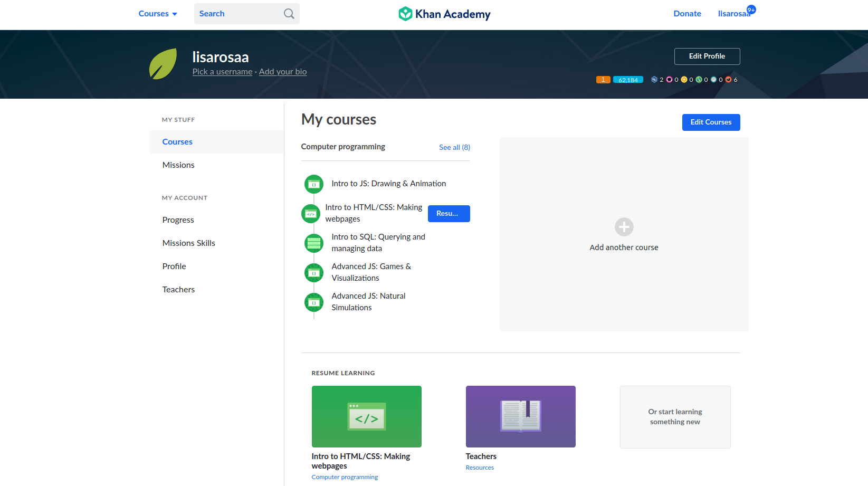This screenshot has height=486, width=868.
Task: Click the green leaf avatar
Action: coord(163,64)
